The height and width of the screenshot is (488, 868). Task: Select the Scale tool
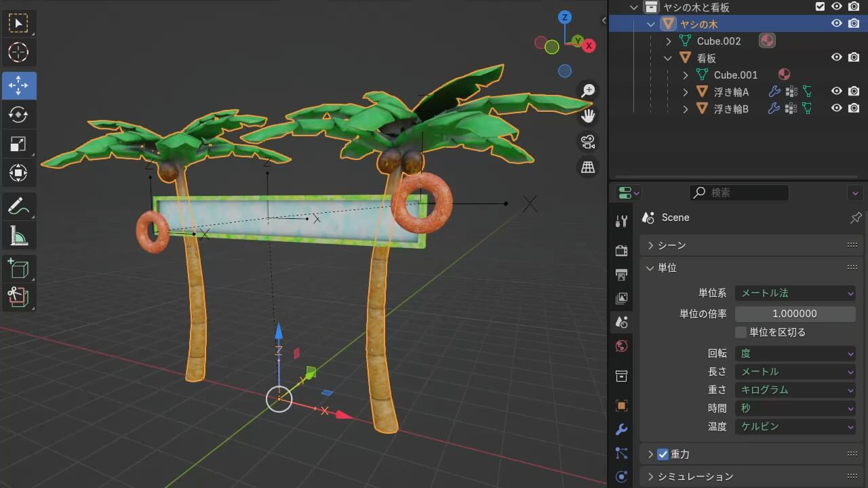point(19,143)
